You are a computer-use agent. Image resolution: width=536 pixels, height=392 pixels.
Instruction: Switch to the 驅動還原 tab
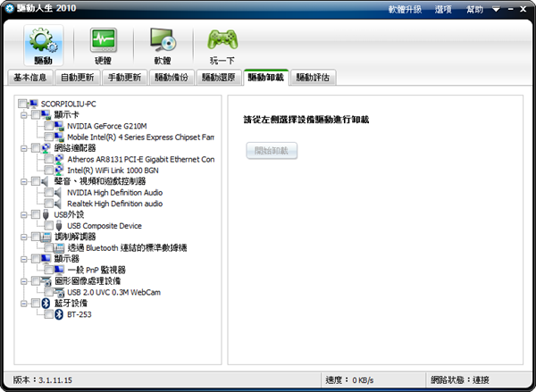point(219,78)
